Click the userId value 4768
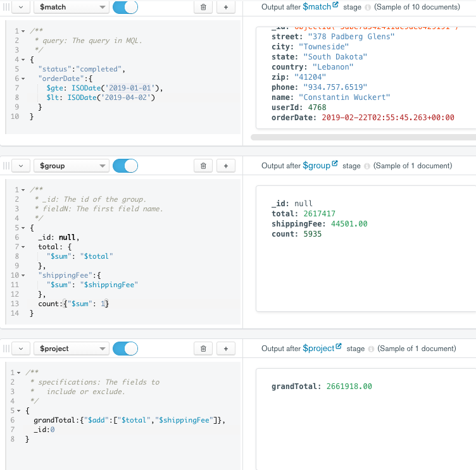Screen dimensions: 476x470 (317, 108)
